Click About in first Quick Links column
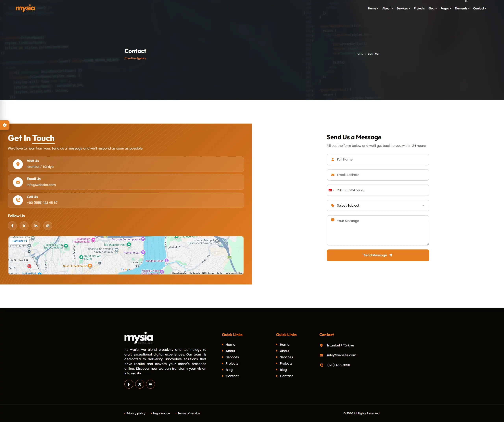This screenshot has height=422, width=504. click(230, 351)
